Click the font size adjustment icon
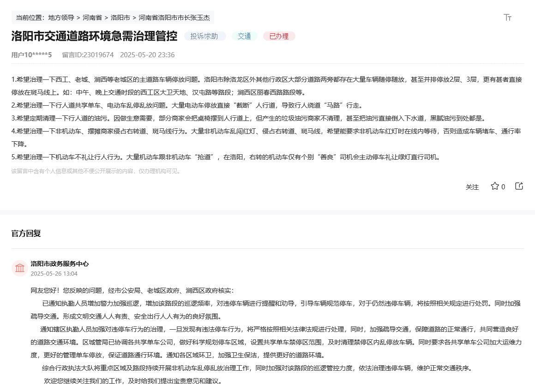 507,18
